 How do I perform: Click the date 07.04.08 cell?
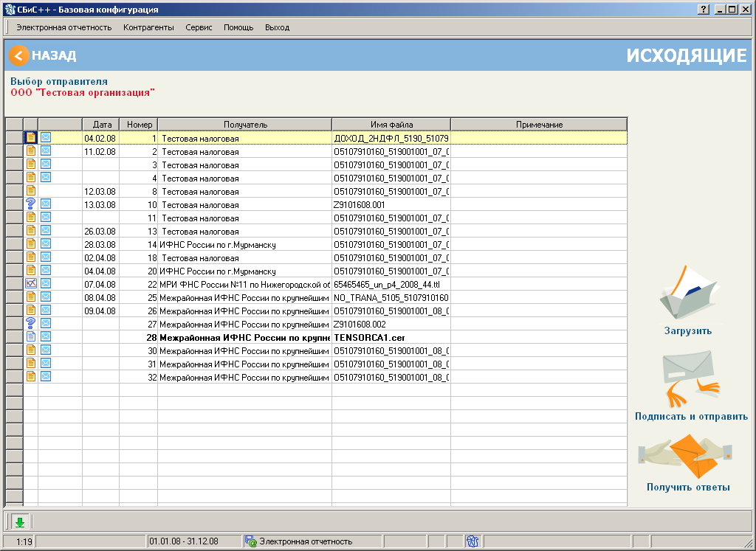coord(100,285)
